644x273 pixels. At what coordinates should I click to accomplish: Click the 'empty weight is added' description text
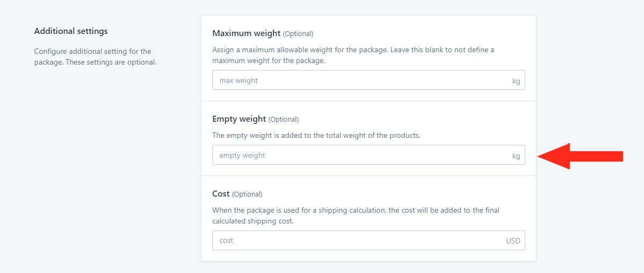(x=316, y=135)
